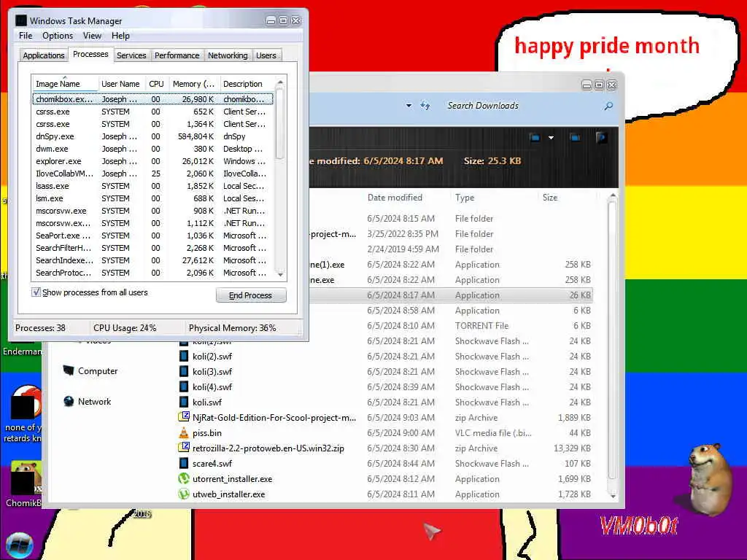Click the help icon in Explorer toolbar
This screenshot has height=560, width=747.
click(601, 138)
